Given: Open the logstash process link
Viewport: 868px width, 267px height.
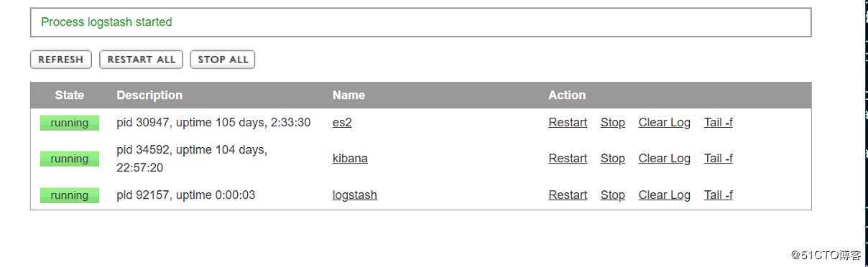Looking at the screenshot, I should tap(355, 195).
